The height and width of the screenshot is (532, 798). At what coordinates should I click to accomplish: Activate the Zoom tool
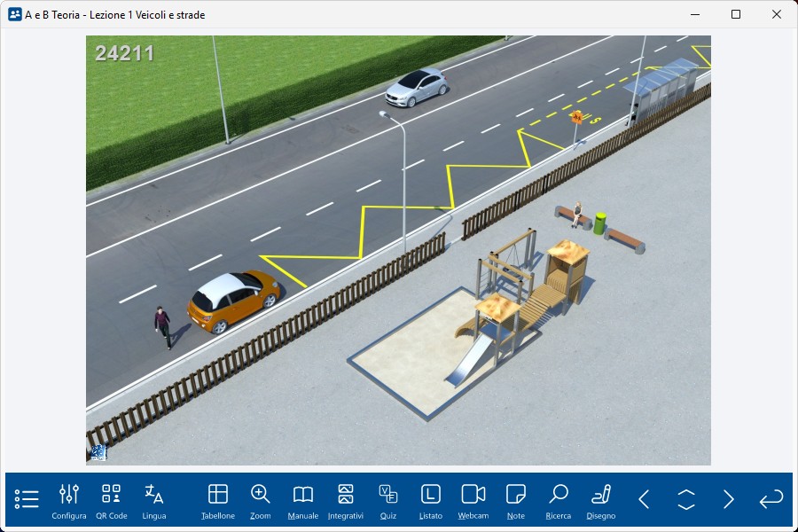tap(260, 501)
